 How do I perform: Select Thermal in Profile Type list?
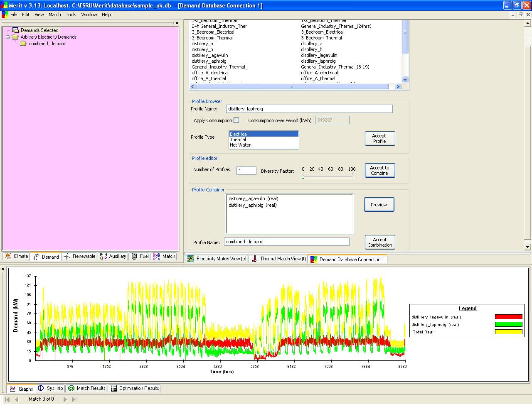coord(238,140)
